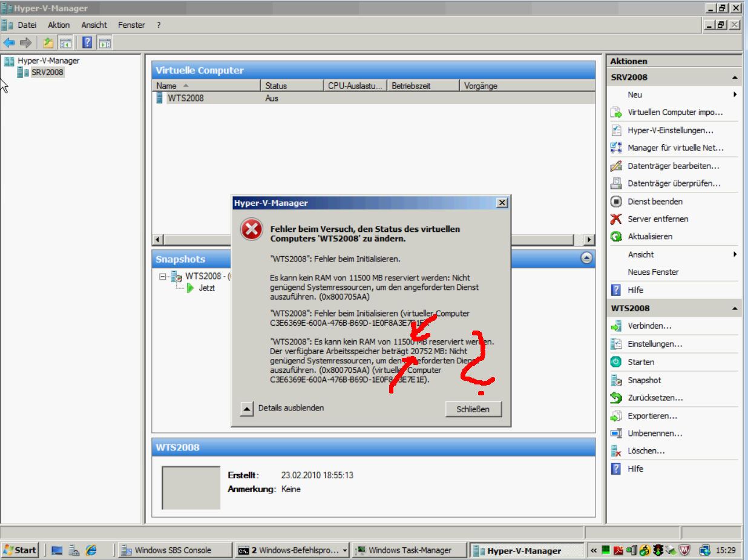
Task: Click the up-one-level folder toolbar icon
Action: (48, 42)
